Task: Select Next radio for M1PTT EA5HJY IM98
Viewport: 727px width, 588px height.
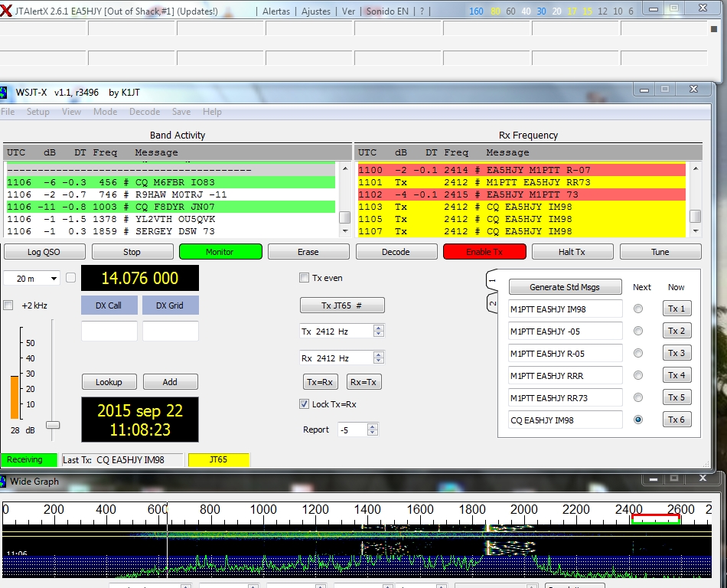Action: (x=638, y=309)
